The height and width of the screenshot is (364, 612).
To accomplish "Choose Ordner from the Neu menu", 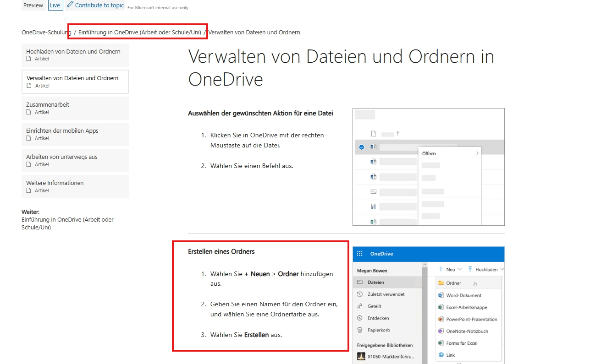I will (469, 283).
